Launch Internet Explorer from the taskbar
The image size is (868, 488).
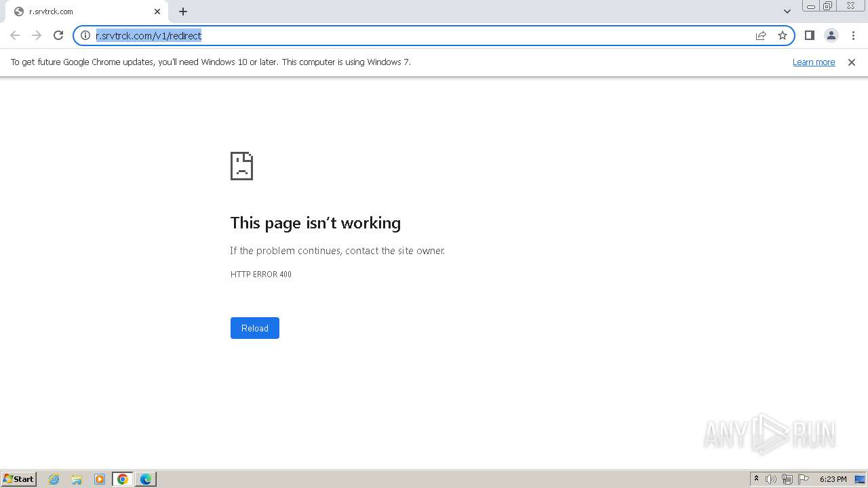pyautogui.click(x=54, y=479)
